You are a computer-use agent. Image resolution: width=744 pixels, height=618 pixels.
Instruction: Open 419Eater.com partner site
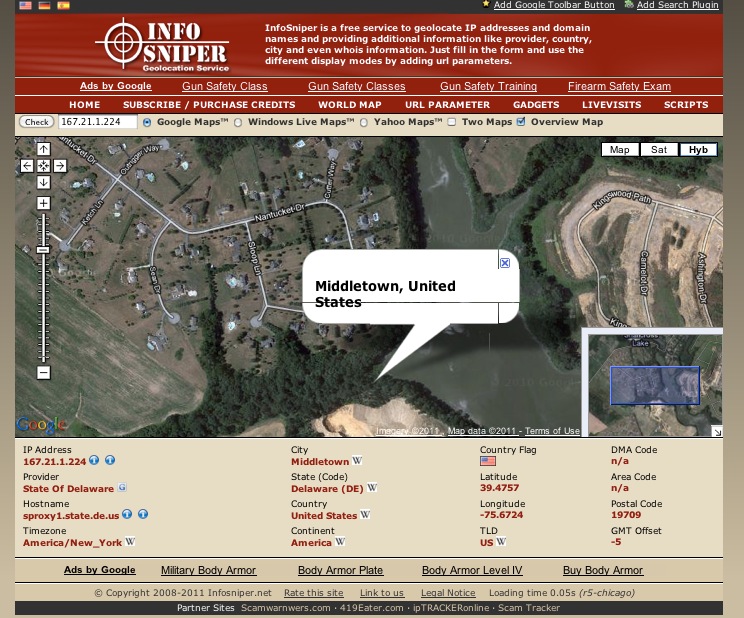coord(372,608)
